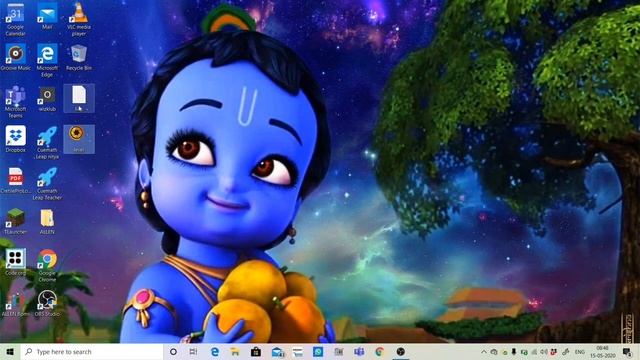640x360 pixels.
Task: Launch OBS Studio desktop shortcut
Action: pyautogui.click(x=47, y=303)
